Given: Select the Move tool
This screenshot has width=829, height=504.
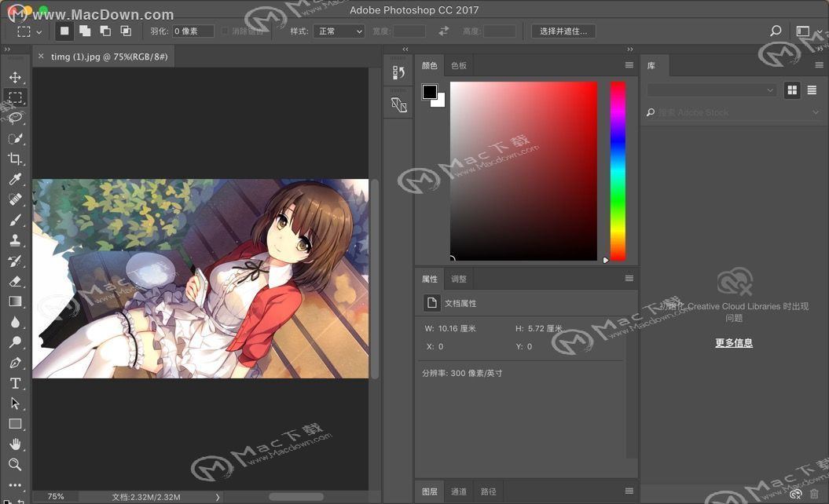Looking at the screenshot, I should pyautogui.click(x=15, y=77).
